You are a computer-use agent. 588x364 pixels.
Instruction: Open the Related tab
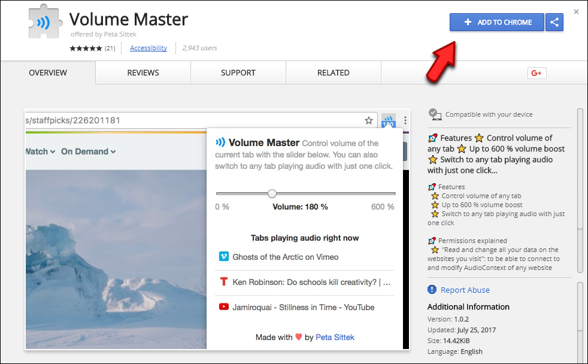pyautogui.click(x=334, y=72)
